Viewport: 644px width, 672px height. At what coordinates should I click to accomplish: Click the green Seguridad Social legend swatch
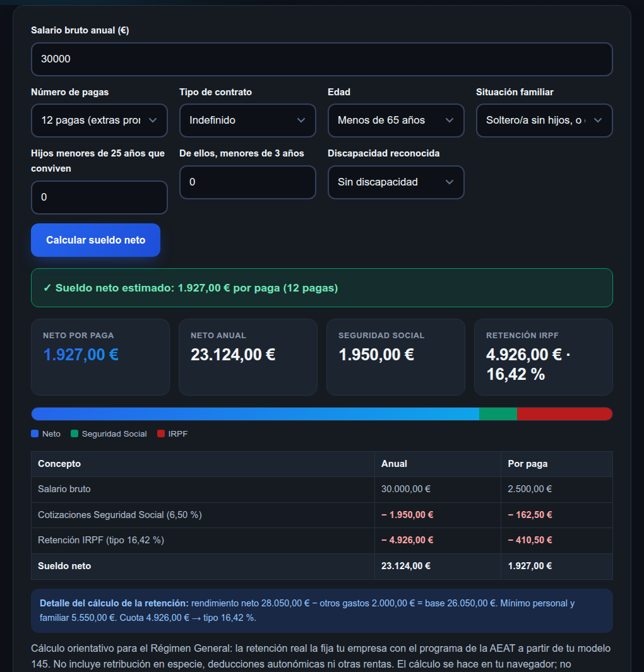75,433
